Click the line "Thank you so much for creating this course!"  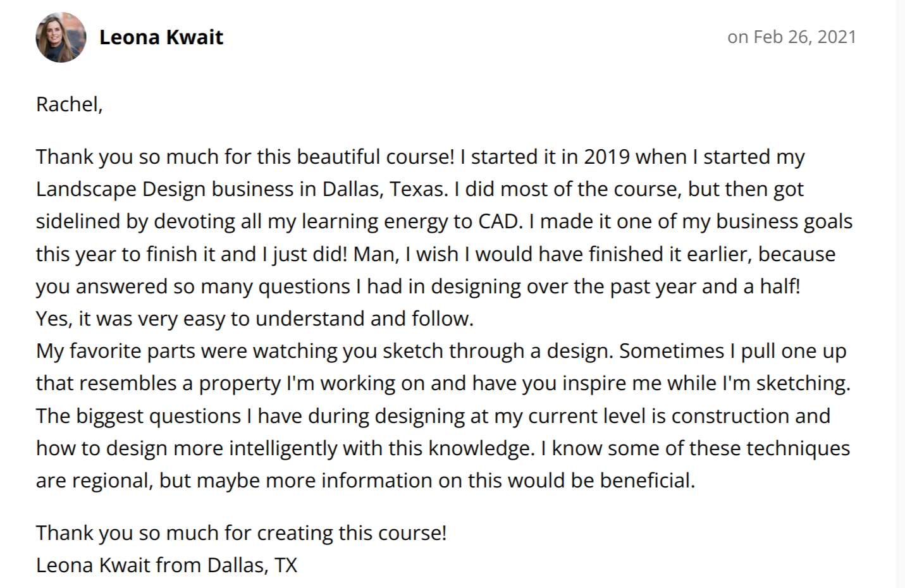tap(241, 533)
